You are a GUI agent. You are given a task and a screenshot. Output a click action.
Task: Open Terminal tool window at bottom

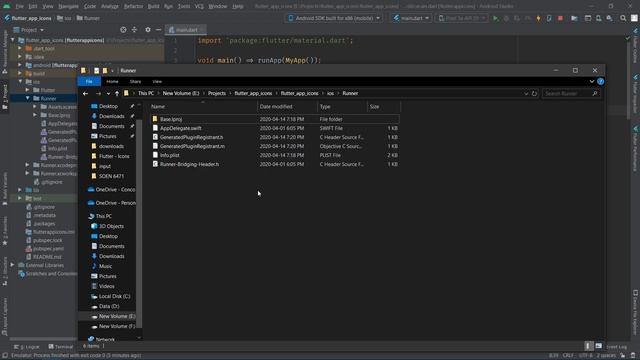pos(61,347)
